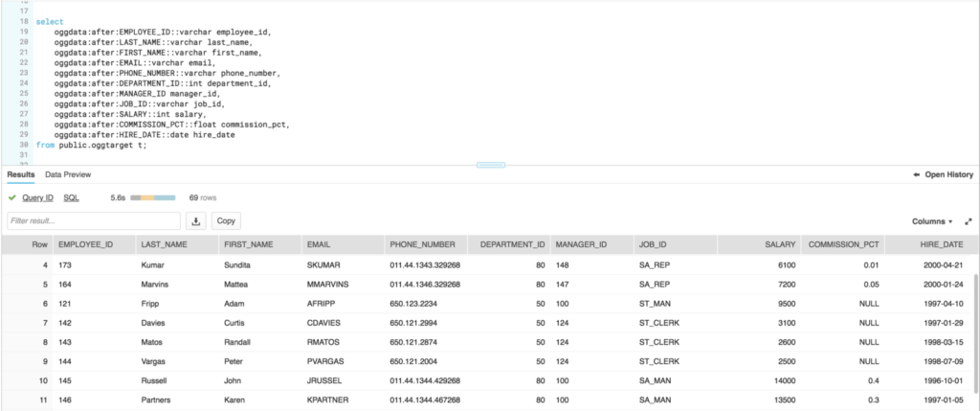Viewport: 980px width, 411px height.
Task: Open History panel
Action: coord(944,174)
